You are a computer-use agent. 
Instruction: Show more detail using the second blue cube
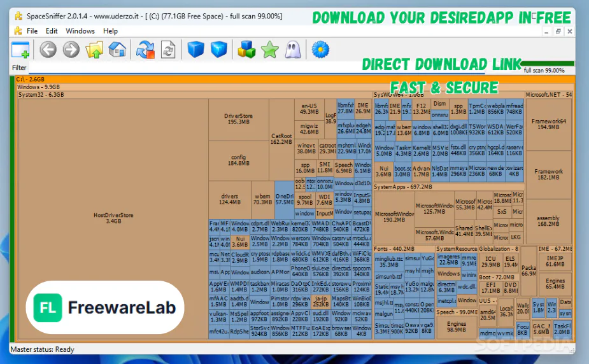(x=219, y=50)
